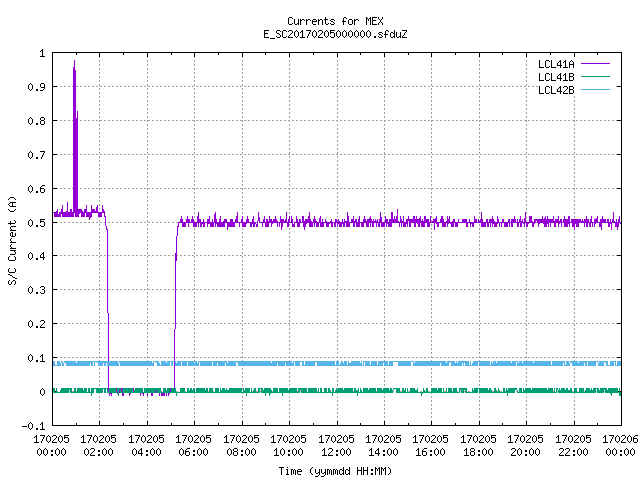
Task: Click the x-axis tick label 170205 22:00
Action: [x=573, y=446]
